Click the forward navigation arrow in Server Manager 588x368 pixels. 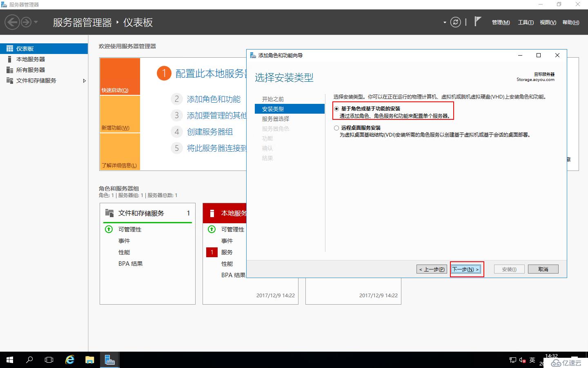(x=26, y=22)
